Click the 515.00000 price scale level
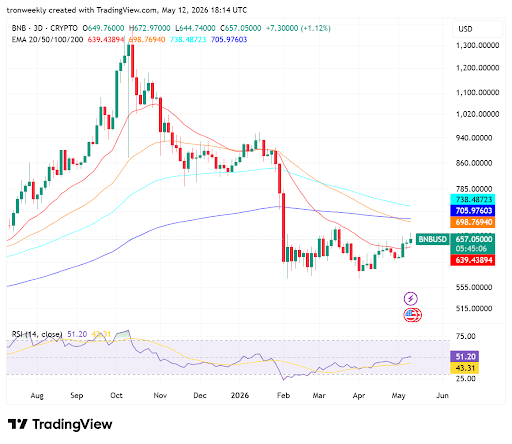 (474, 309)
